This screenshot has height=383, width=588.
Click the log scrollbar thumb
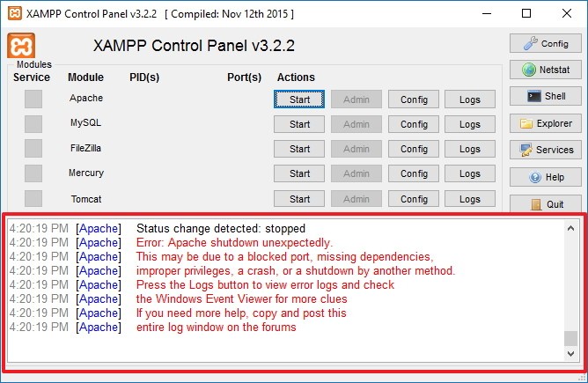570,338
